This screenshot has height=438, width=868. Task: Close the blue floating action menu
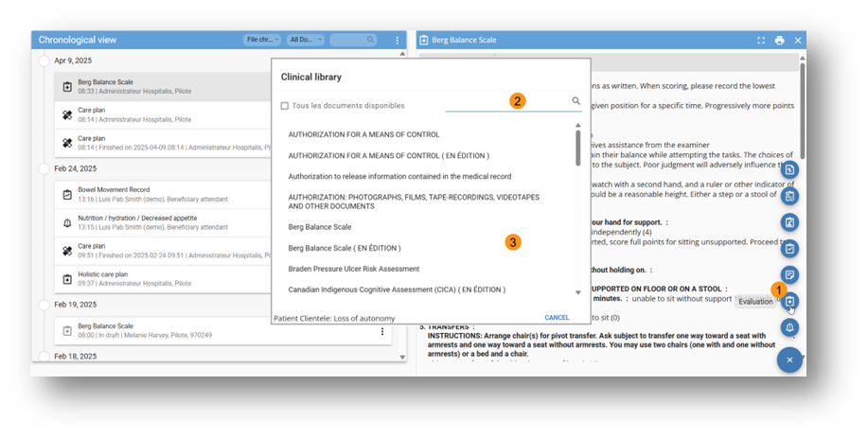(x=789, y=359)
